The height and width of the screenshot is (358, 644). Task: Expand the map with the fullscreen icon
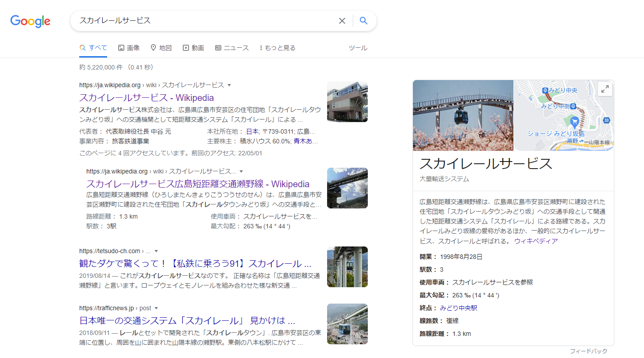pyautogui.click(x=605, y=89)
